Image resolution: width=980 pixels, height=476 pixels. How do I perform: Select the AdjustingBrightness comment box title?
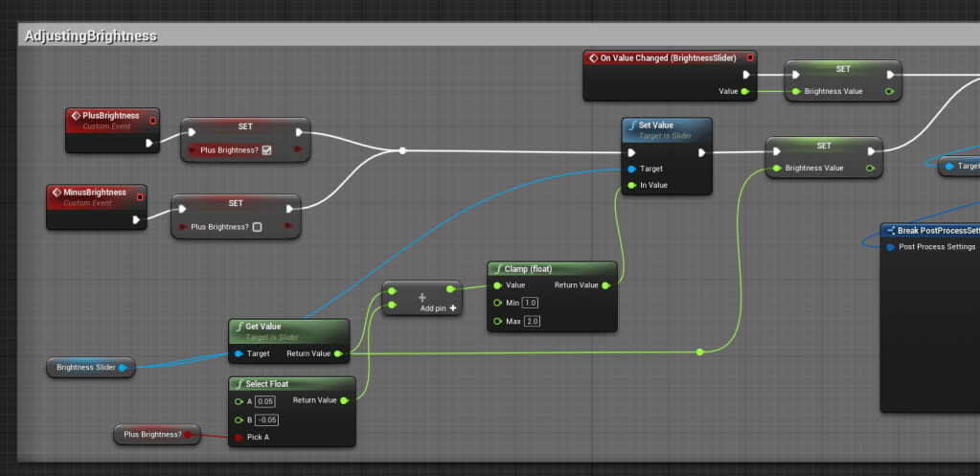91,35
